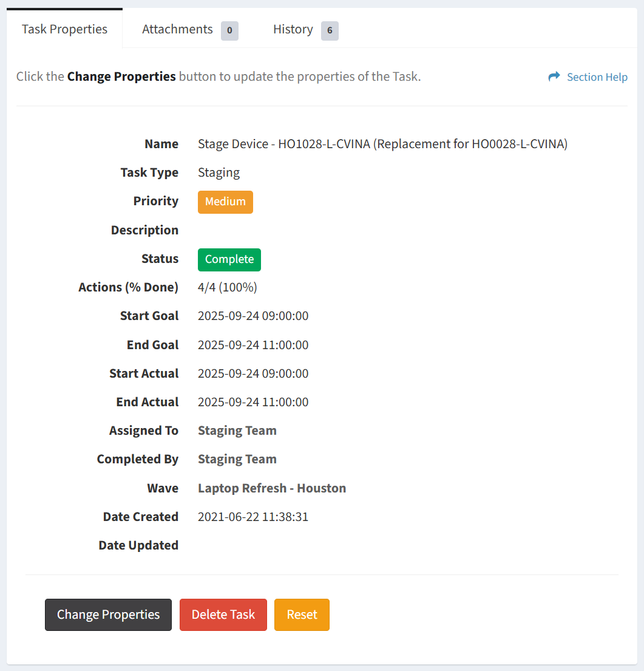
Task: Click the Date Created value 2021-06-22 11:38:31
Action: [x=253, y=517]
